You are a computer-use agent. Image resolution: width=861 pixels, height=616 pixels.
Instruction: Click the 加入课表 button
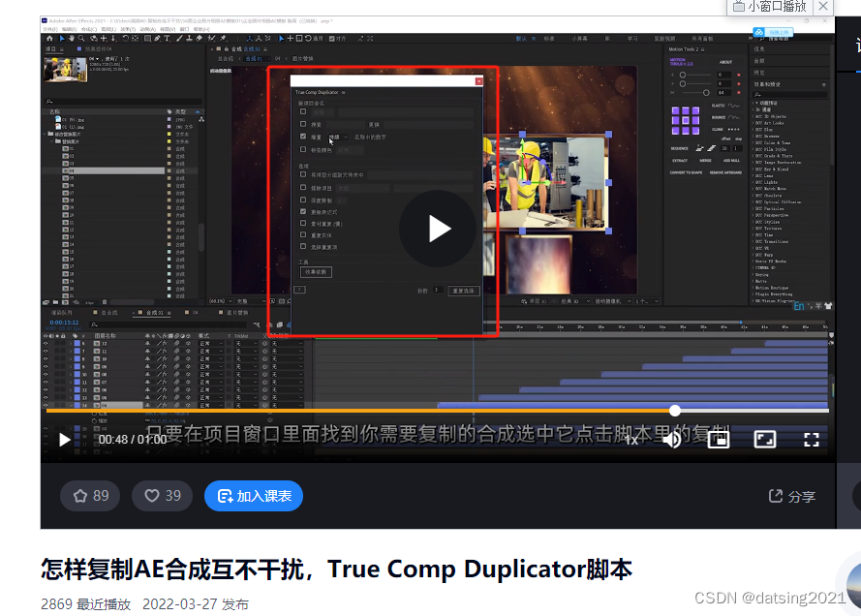pos(253,495)
